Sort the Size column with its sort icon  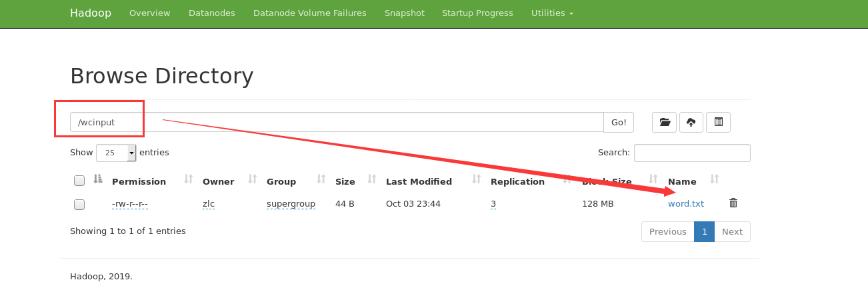click(372, 179)
